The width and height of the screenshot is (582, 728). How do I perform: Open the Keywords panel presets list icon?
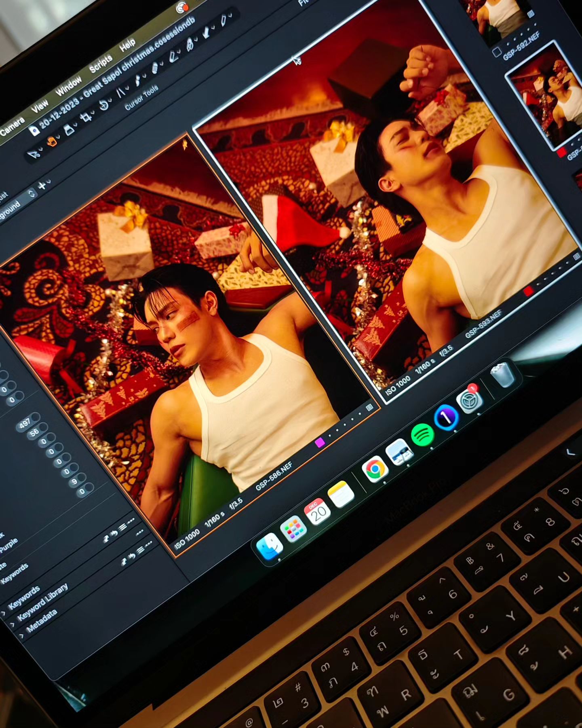[122, 527]
